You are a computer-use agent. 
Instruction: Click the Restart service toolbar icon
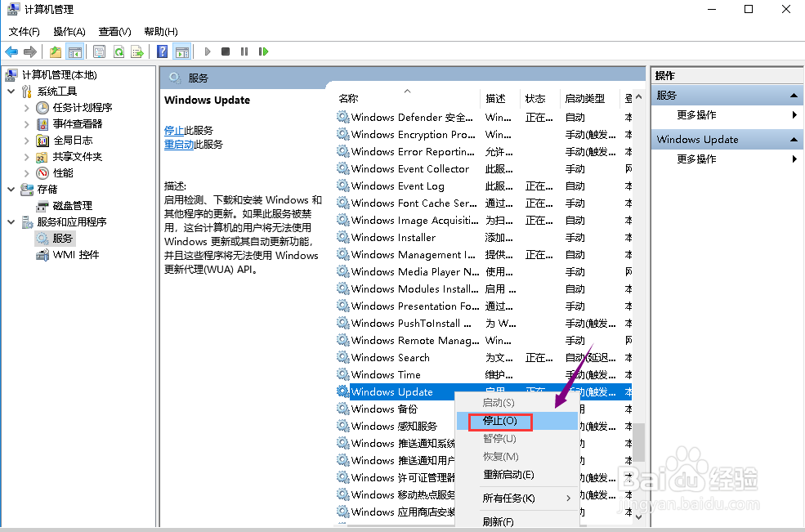coord(263,51)
